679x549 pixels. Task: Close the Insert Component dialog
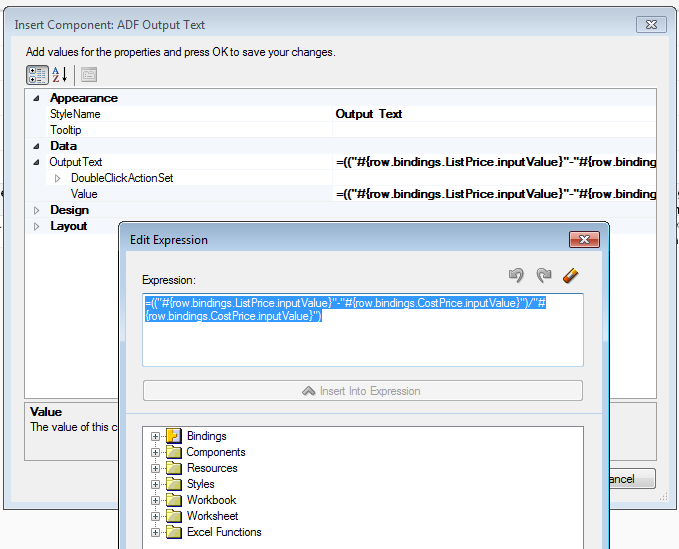coord(651,25)
